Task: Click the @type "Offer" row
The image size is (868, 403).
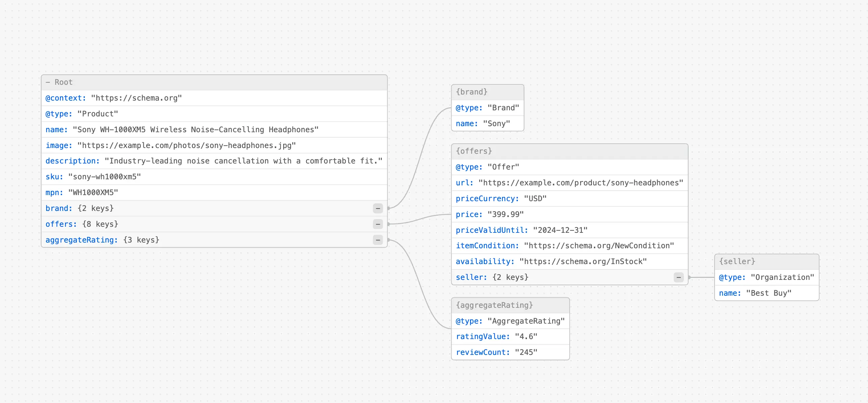Action: click(x=569, y=167)
